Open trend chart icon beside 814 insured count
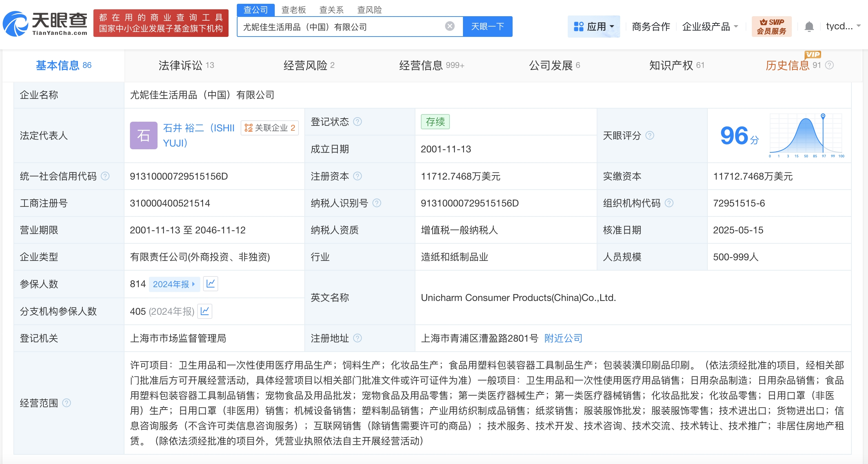868x464 pixels. coord(210,284)
